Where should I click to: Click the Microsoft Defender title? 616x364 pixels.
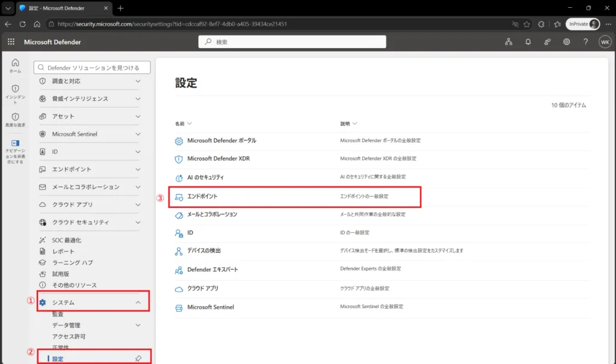pos(52,42)
